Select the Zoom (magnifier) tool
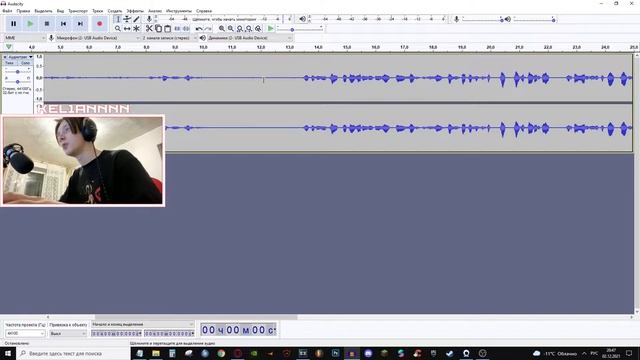Viewport: 640px width, 360px height. pyautogui.click(x=118, y=29)
